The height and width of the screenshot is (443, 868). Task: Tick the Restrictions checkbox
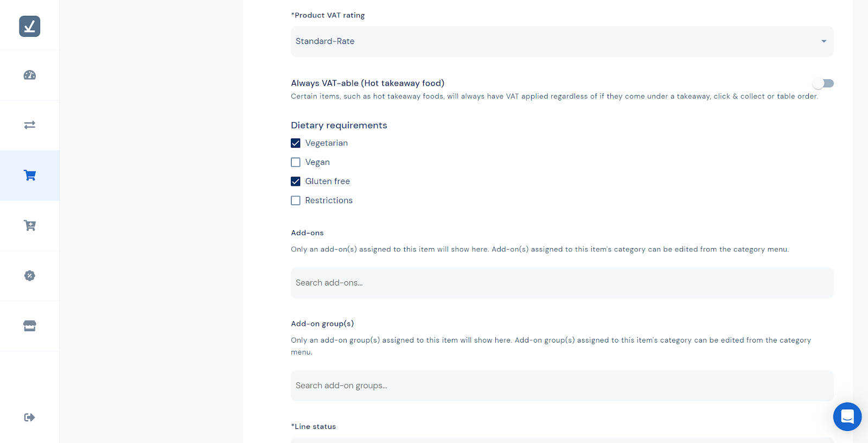tap(296, 200)
